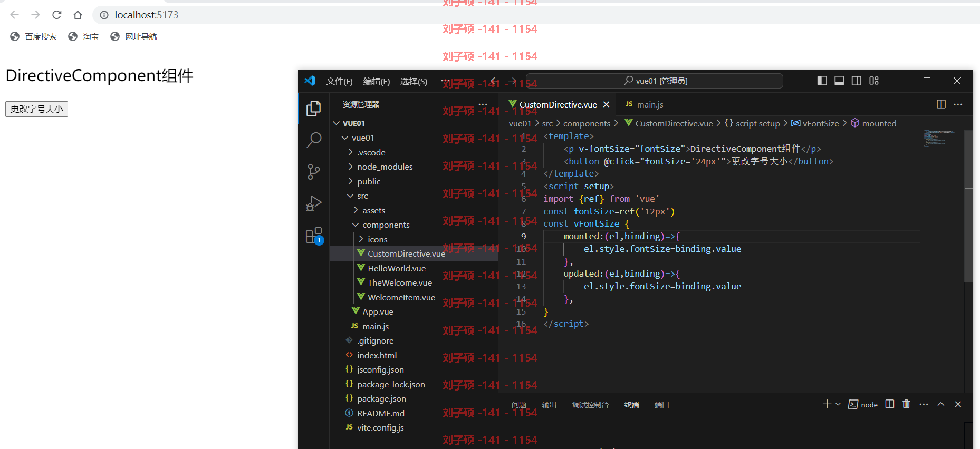Click the VS Code command center search box
The image size is (980, 449).
coord(655,81)
